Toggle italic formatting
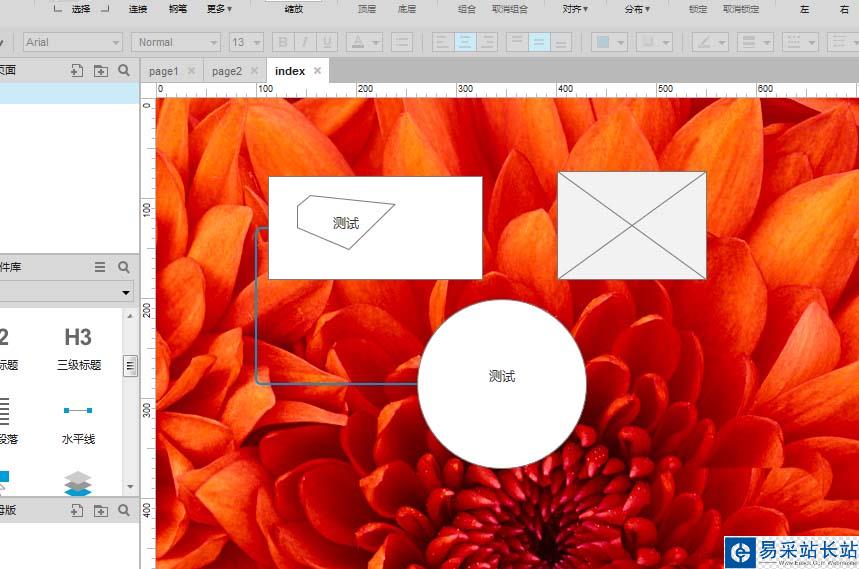The height and width of the screenshot is (569, 859). (305, 42)
